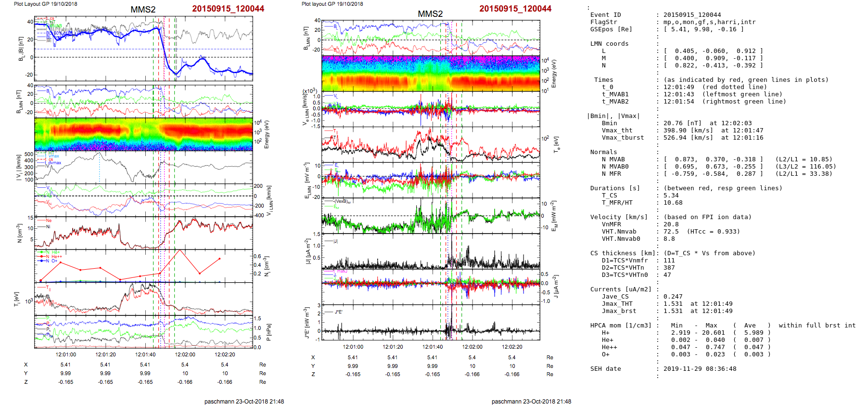Click the red 20150915_120044 title above the right plot
The width and height of the screenshot is (868, 405).
click(515, 9)
